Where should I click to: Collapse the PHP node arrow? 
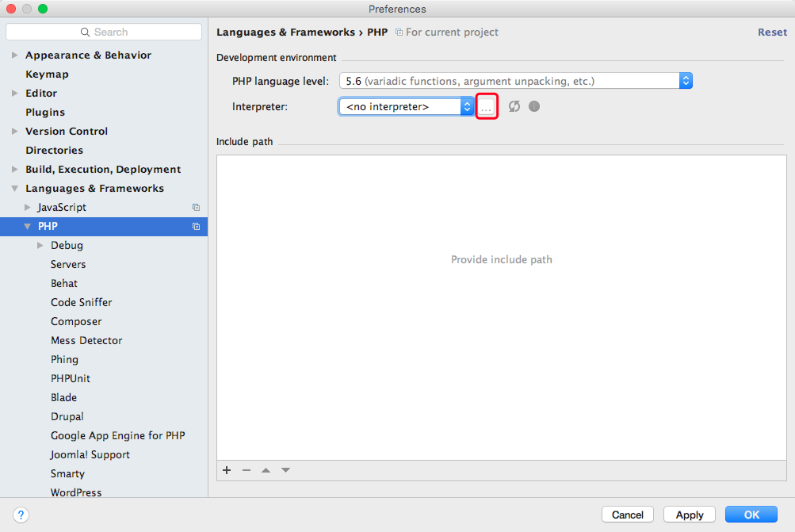pyautogui.click(x=28, y=227)
